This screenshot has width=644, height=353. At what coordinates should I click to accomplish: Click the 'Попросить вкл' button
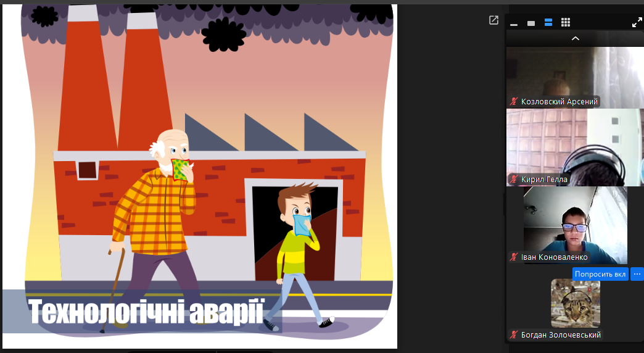point(600,273)
